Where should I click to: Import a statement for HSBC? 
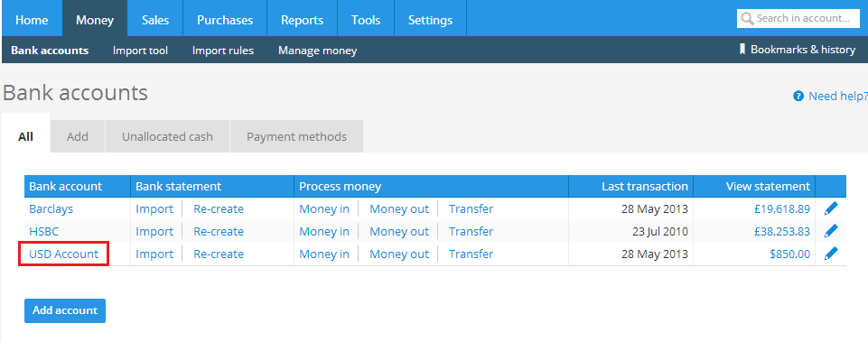tap(154, 231)
